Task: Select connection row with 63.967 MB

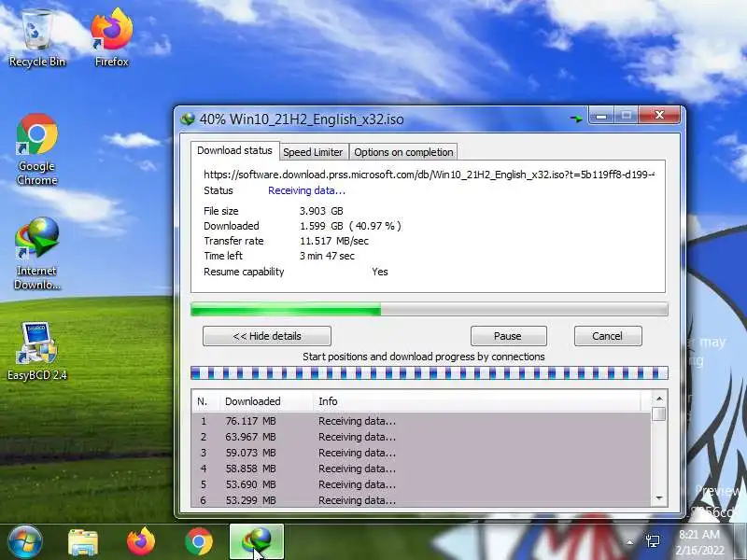Action: click(x=421, y=437)
